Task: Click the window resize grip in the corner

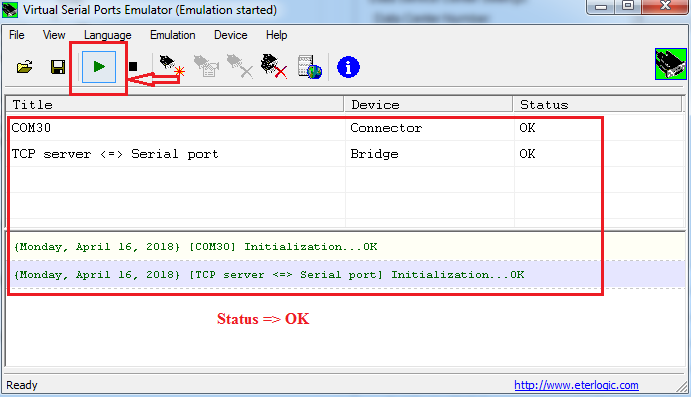Action: click(x=682, y=387)
